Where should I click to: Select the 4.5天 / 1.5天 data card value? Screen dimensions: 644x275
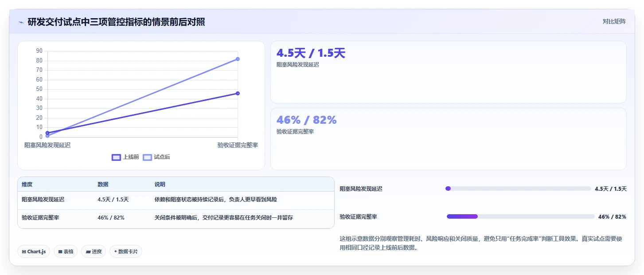coord(311,53)
